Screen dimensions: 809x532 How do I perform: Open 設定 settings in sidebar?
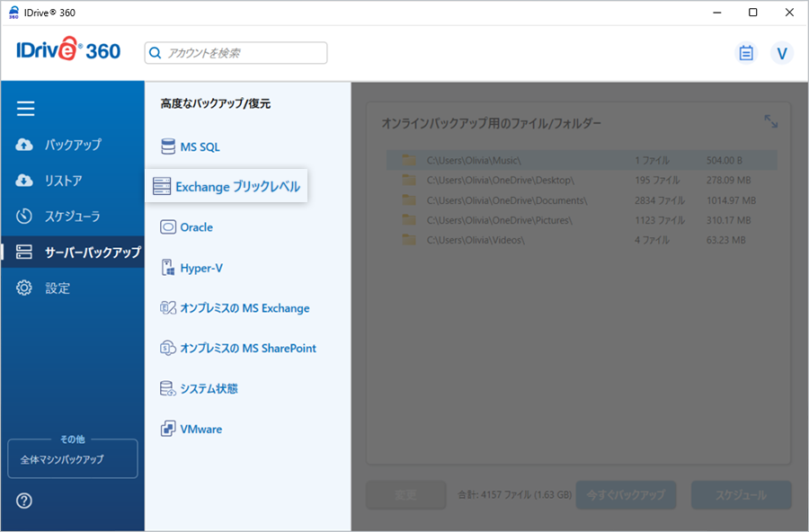(57, 288)
